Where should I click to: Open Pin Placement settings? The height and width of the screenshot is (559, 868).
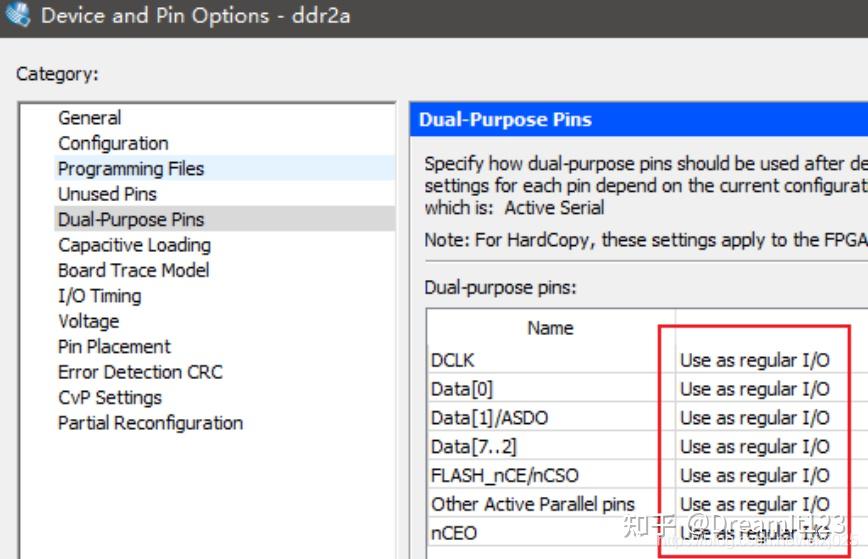point(114,347)
